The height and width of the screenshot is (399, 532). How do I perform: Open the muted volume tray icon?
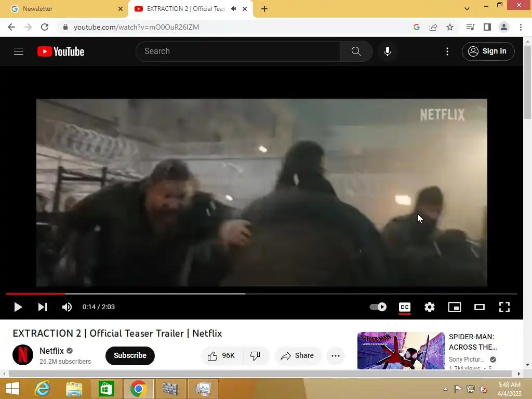483,389
